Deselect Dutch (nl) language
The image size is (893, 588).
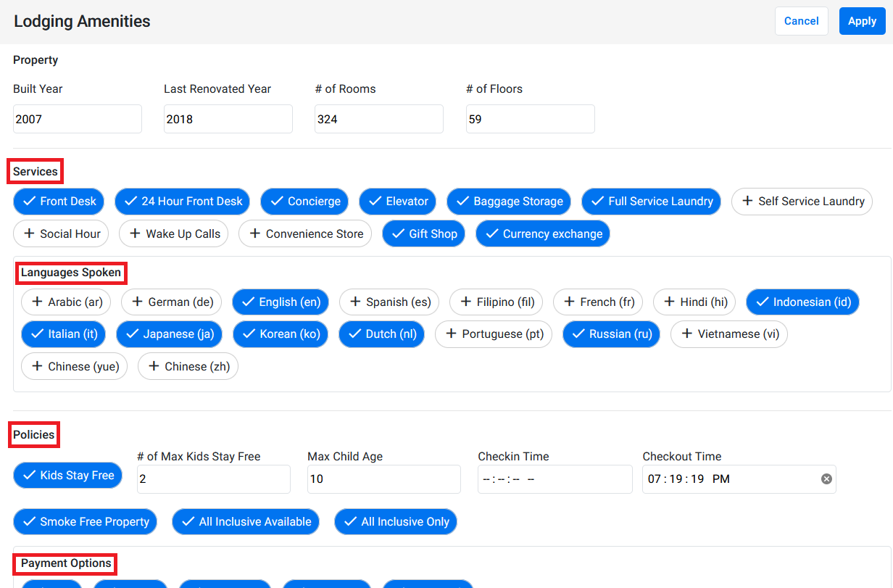tap(381, 334)
